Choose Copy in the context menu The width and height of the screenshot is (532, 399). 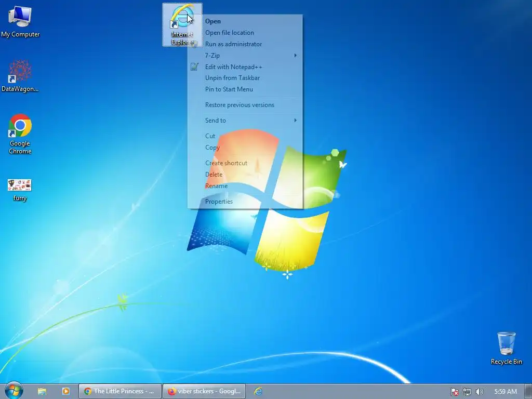[245, 147]
